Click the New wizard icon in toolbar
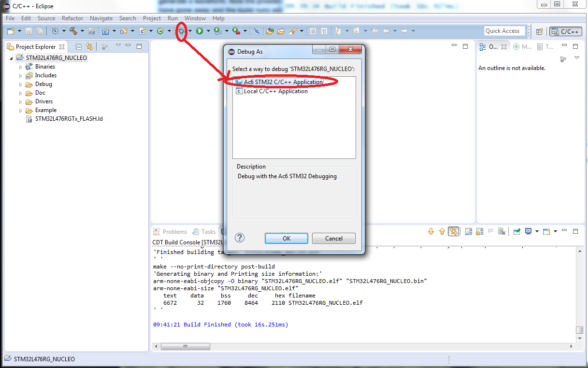Screen dimensions: 588x368 tap(11, 31)
